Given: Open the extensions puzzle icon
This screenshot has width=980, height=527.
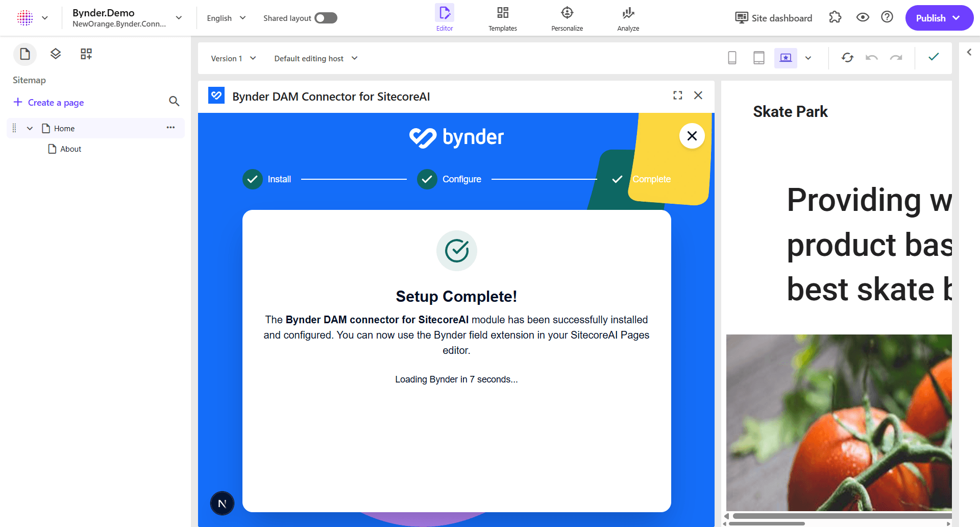Looking at the screenshot, I should point(835,17).
